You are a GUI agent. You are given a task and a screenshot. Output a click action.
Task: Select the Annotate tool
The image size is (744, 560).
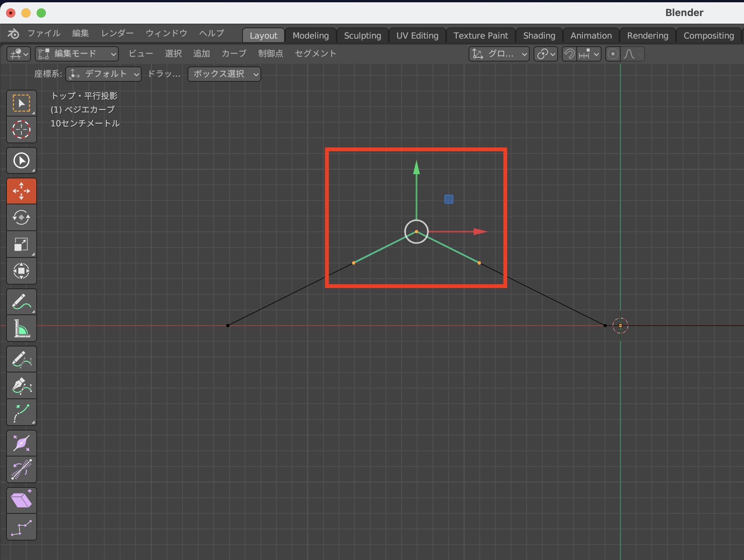pos(21,301)
